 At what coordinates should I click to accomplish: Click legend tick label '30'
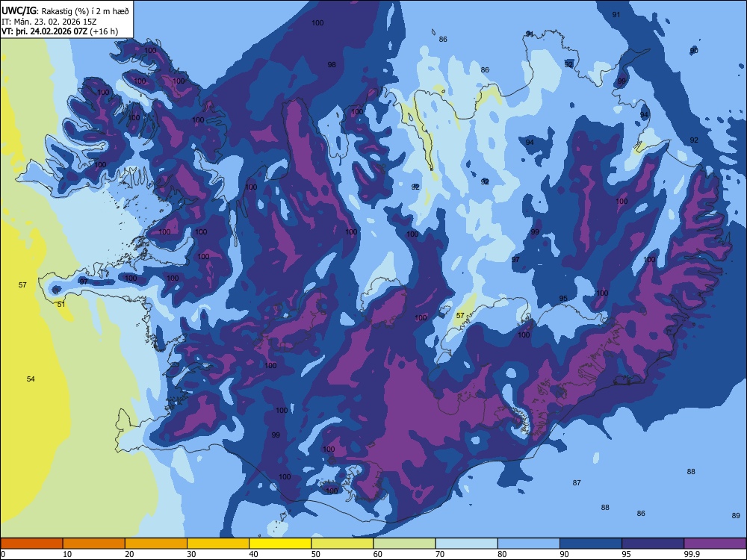coord(191,554)
